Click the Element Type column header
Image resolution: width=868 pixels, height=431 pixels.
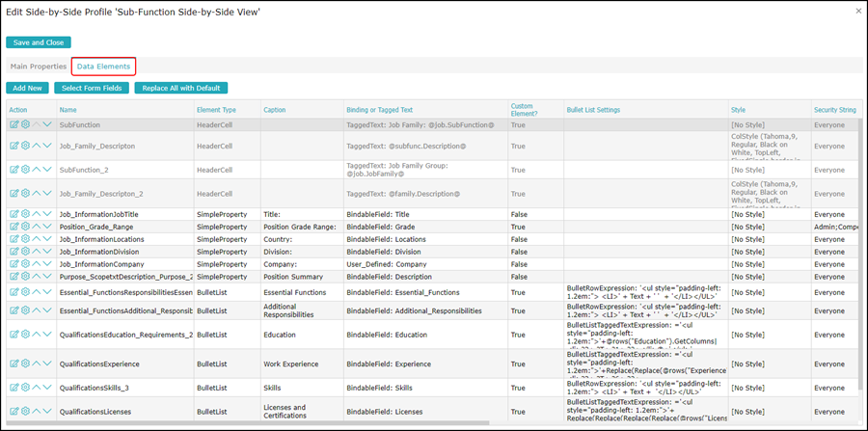click(216, 110)
